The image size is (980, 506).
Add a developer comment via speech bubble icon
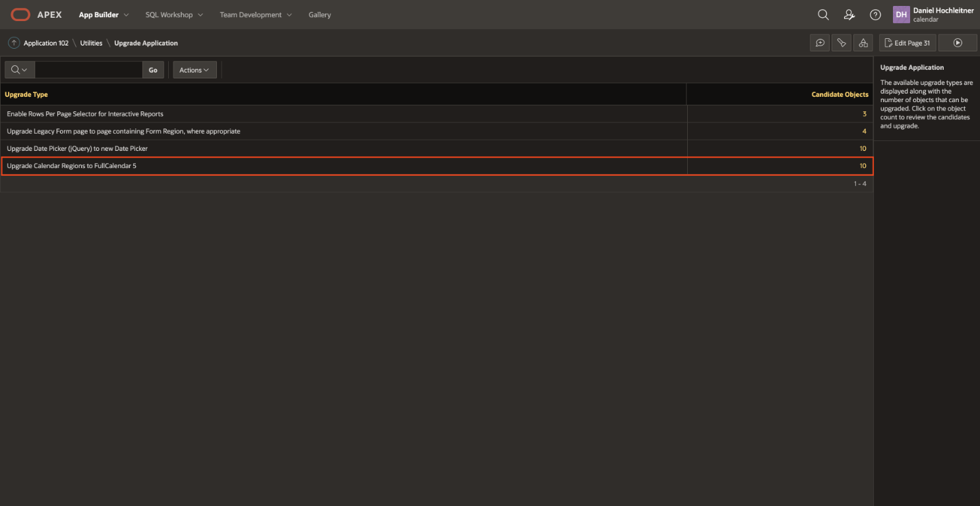pos(820,43)
